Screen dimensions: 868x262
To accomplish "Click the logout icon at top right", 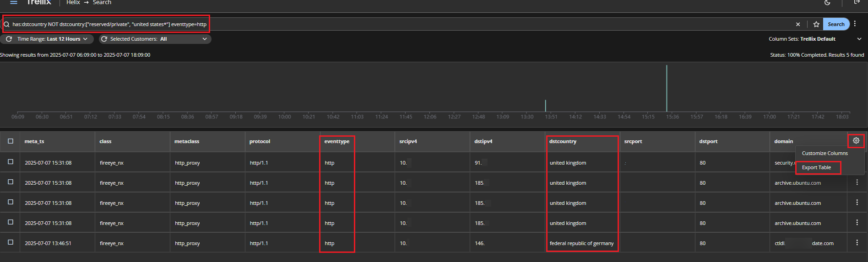I will (x=857, y=2).
